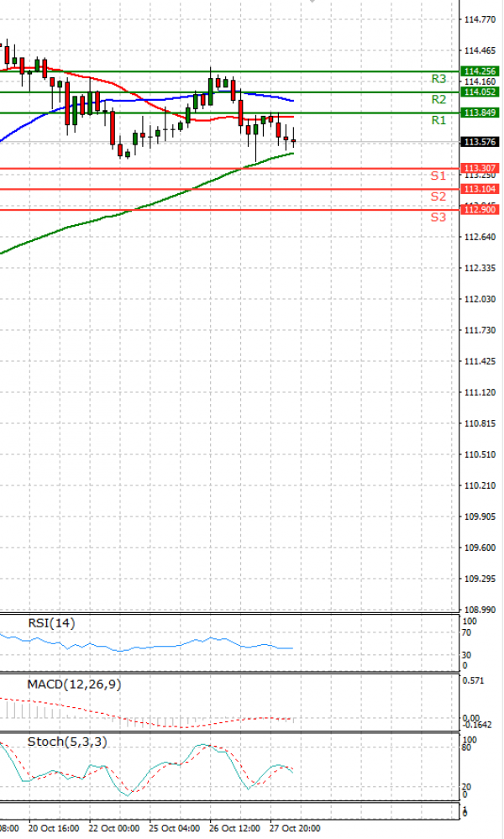Click the S2 support price tag 113.104
The image size is (504, 839).
pos(480,189)
